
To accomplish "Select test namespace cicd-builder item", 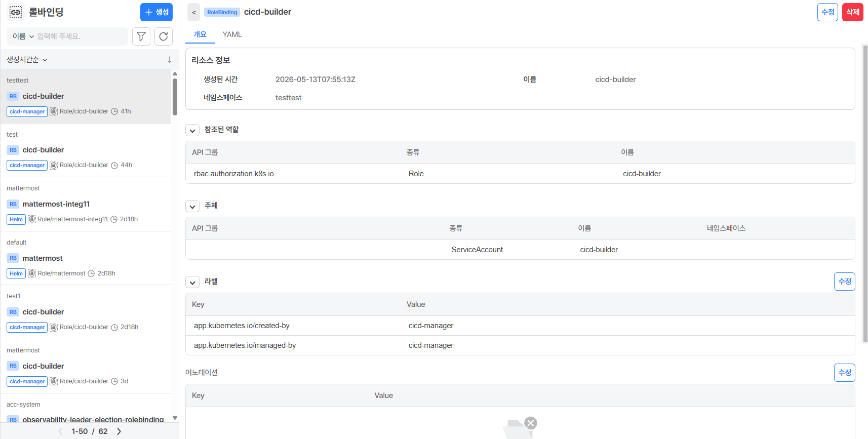I will coord(86,150).
